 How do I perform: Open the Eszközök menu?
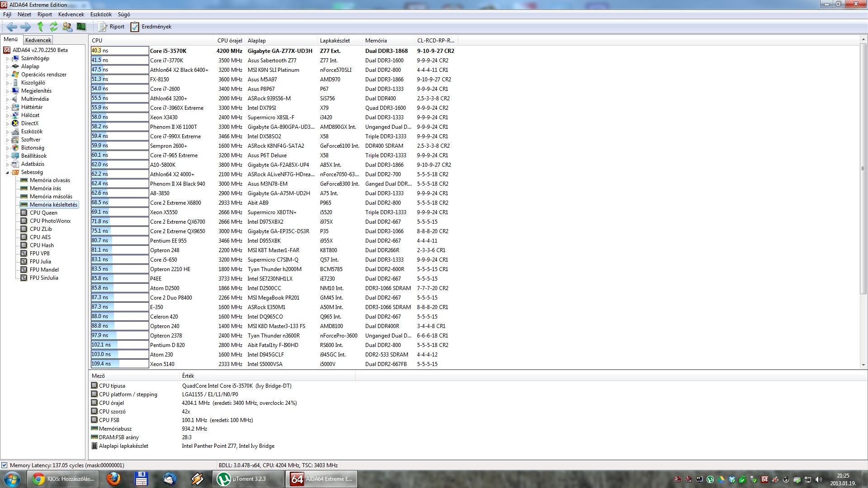point(100,14)
